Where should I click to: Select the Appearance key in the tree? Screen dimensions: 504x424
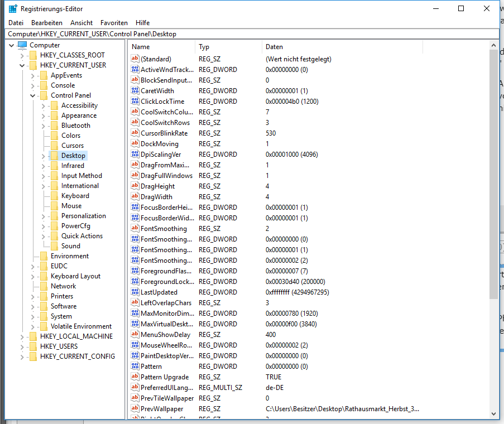pos(79,115)
